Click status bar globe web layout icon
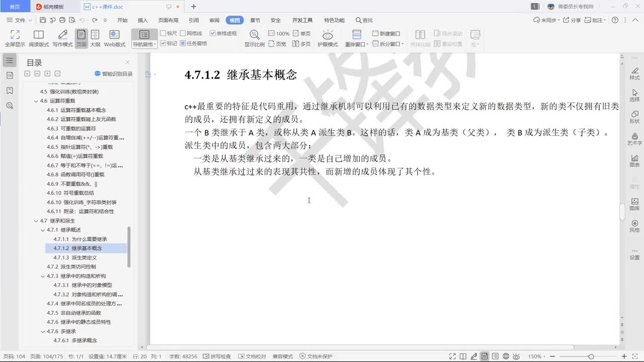The width and height of the screenshot is (644, 362). [506, 356]
